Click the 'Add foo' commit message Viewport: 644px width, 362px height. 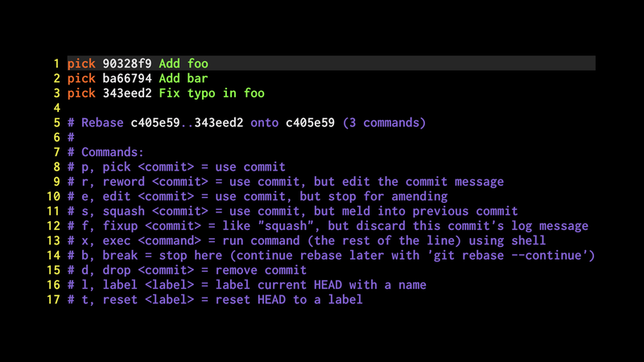[x=184, y=64]
